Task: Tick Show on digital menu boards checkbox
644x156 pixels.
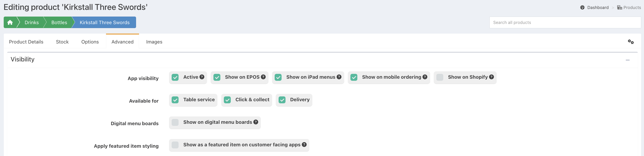Action: (x=175, y=122)
